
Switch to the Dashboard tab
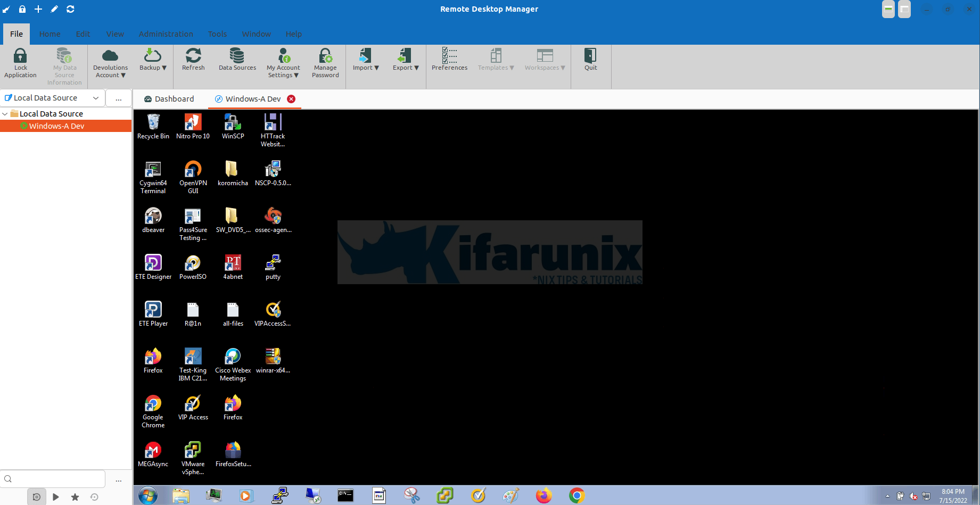[x=169, y=98]
